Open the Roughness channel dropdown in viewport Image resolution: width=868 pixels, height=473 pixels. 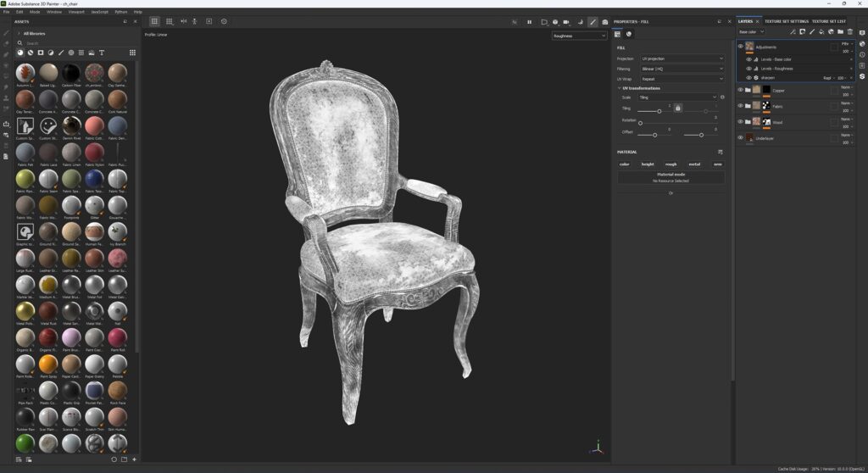[579, 36]
